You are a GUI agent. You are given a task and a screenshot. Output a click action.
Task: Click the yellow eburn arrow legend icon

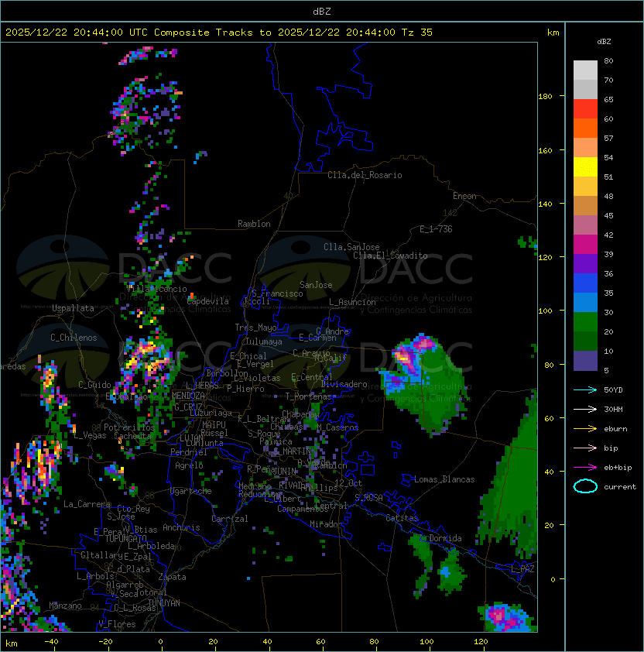(x=585, y=429)
